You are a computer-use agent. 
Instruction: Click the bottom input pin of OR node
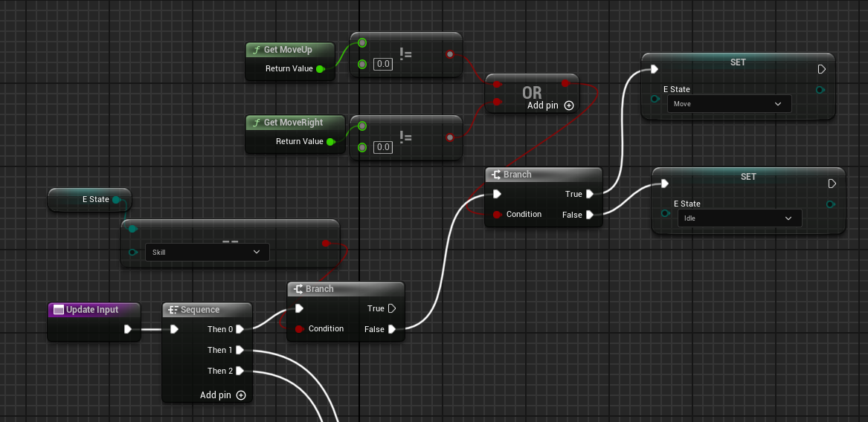(x=497, y=102)
